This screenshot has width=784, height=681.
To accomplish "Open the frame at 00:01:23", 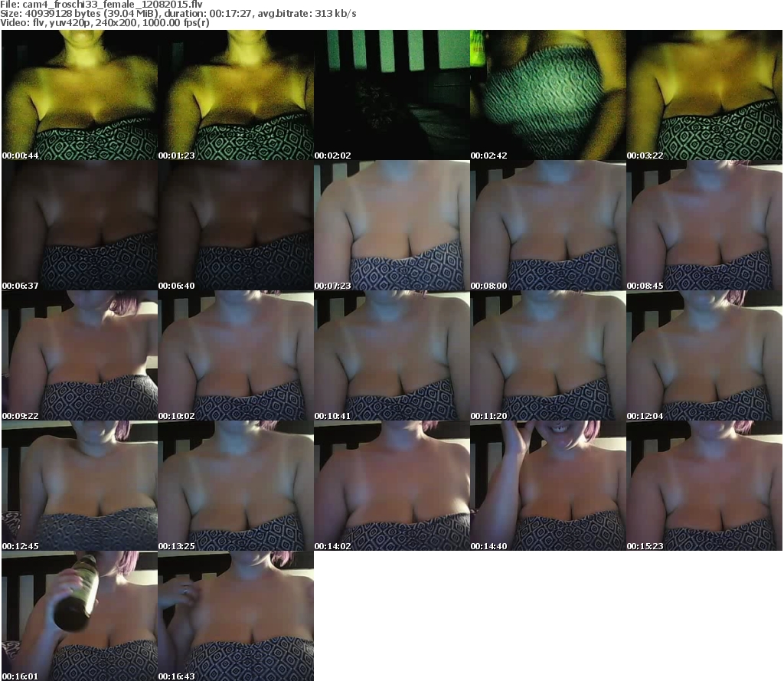I will click(x=236, y=95).
